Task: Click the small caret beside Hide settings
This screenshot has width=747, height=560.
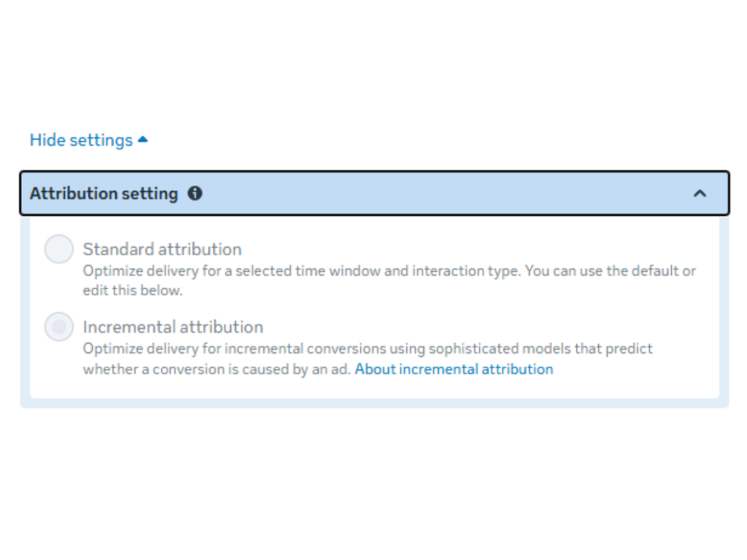Action: click(x=143, y=139)
